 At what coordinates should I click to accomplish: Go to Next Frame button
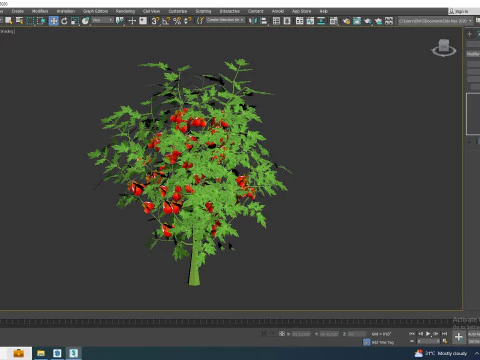tap(436, 333)
